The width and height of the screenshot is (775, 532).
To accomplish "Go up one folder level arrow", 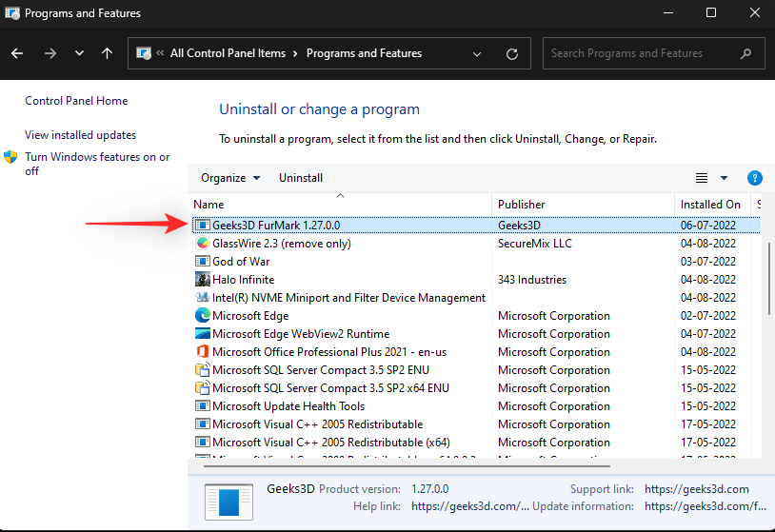I will point(107,53).
